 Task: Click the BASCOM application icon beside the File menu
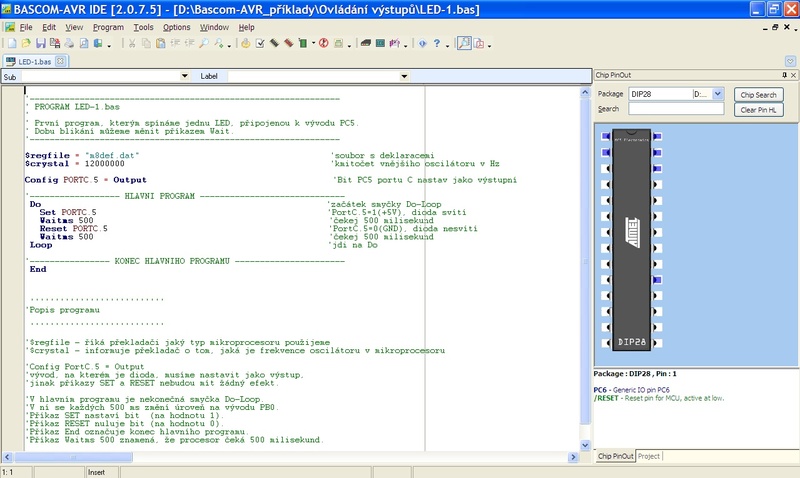(x=10, y=27)
